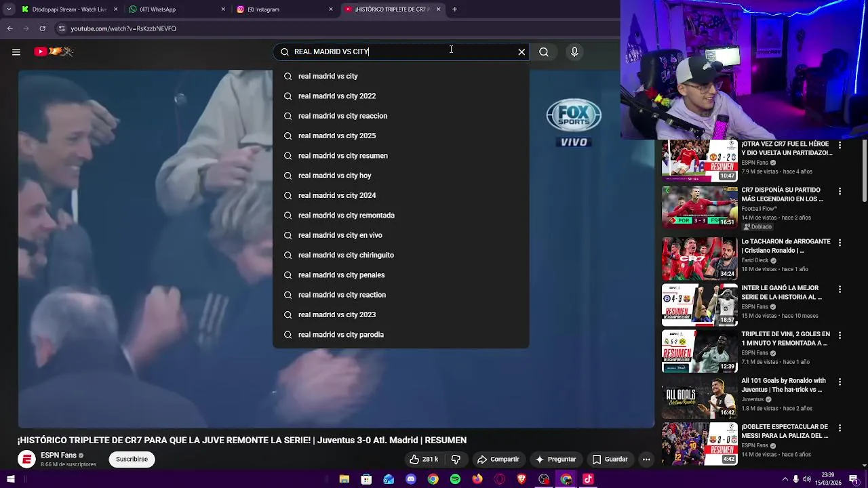Like the video (281 k thumbs up)
The height and width of the screenshot is (488, 868).
point(424,460)
